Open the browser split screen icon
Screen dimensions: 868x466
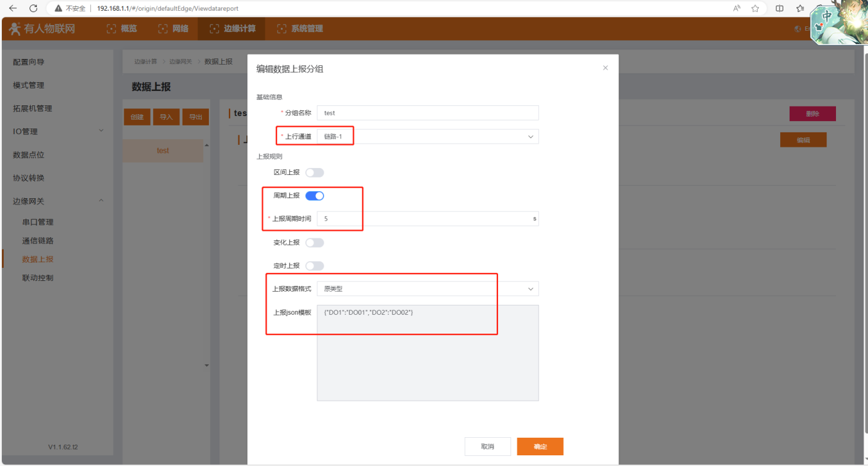[780, 9]
